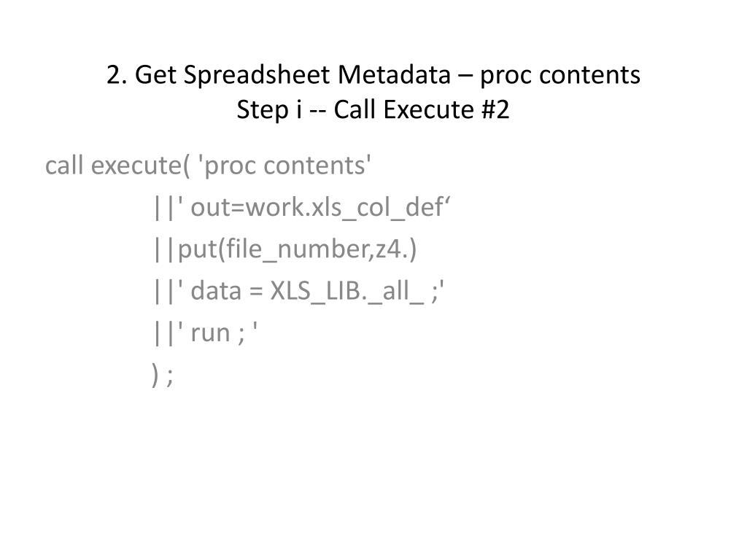Click the quoted 'proc contents' code string

286,166
